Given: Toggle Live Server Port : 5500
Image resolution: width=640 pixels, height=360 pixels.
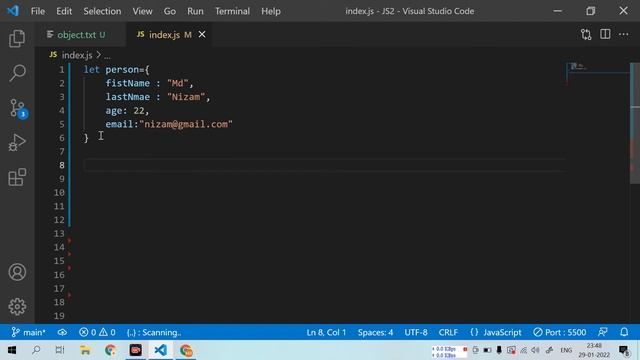Looking at the screenshot, I should pyautogui.click(x=560, y=332).
